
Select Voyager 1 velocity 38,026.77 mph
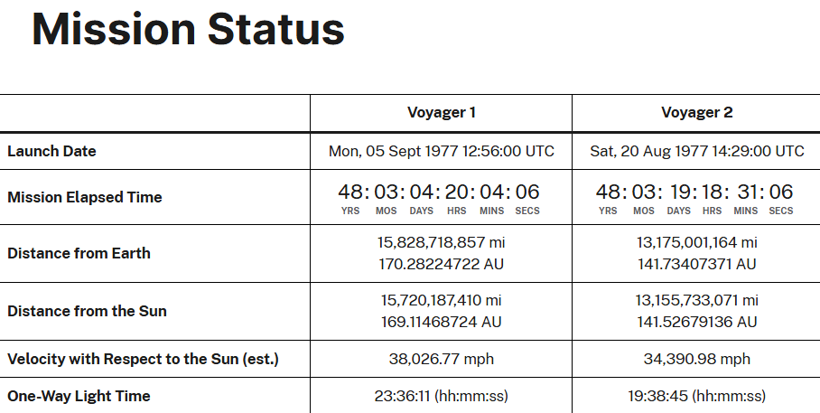coord(441,359)
